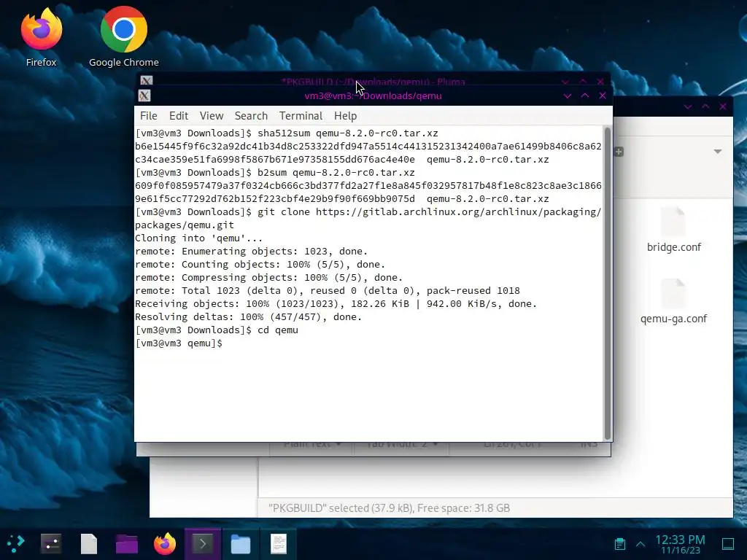
Task: Open the Google Chrome desktop shortcut
Action: click(124, 37)
